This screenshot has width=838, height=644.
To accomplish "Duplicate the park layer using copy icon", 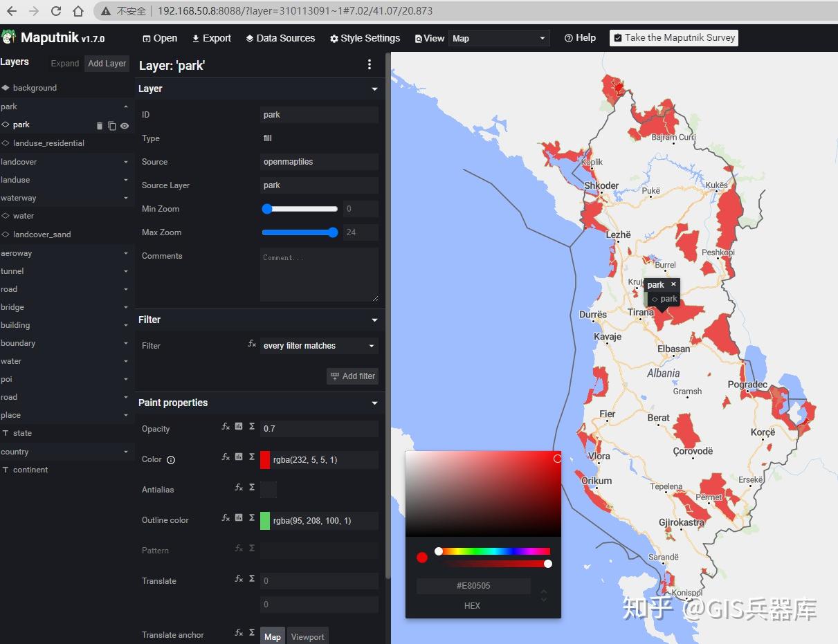I will point(112,126).
